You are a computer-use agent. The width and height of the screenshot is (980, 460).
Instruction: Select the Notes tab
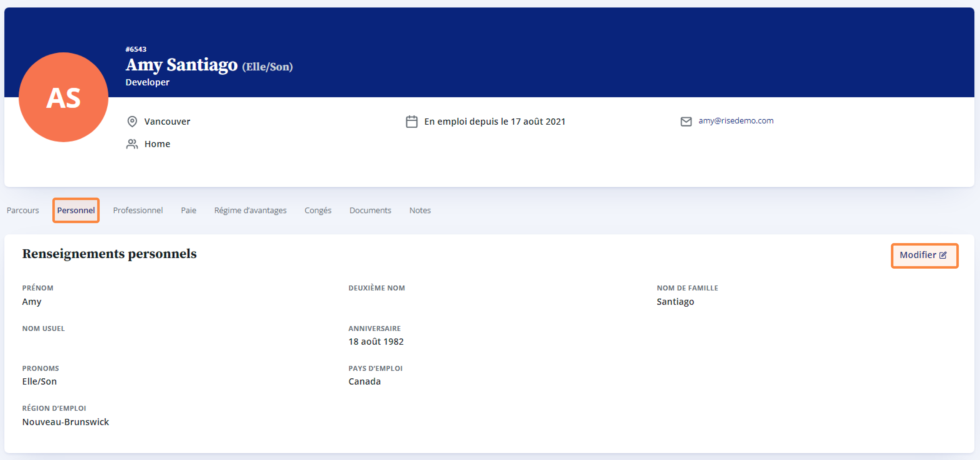click(420, 210)
